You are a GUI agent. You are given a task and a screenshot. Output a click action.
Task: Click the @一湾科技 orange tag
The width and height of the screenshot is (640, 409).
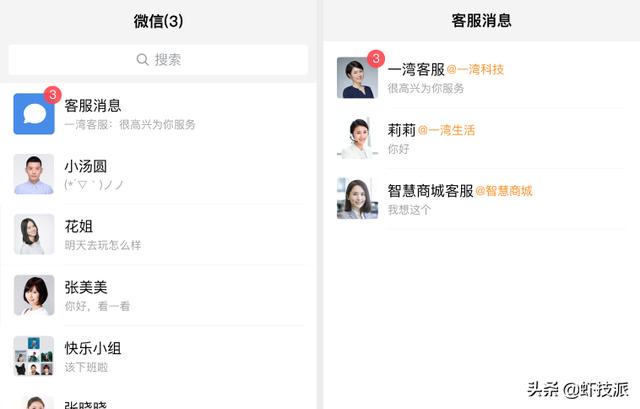[475, 70]
